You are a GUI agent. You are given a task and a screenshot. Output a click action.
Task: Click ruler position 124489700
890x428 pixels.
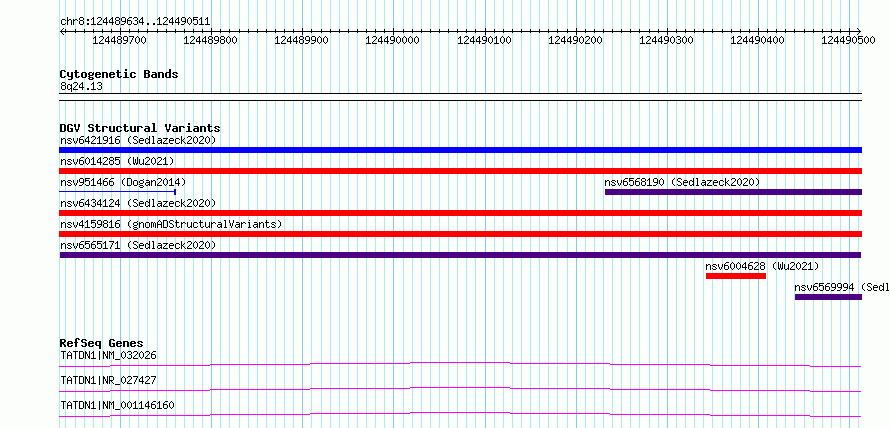coord(119,40)
